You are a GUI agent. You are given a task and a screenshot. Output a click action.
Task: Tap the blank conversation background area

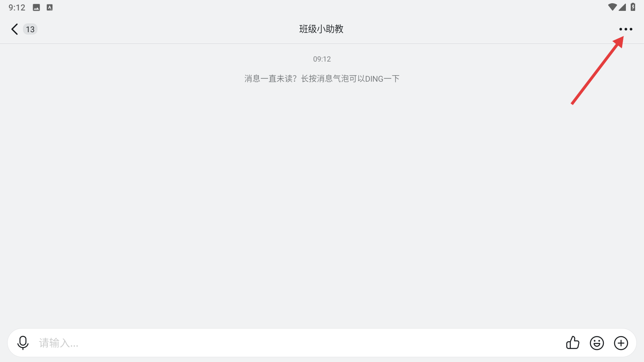(322, 201)
